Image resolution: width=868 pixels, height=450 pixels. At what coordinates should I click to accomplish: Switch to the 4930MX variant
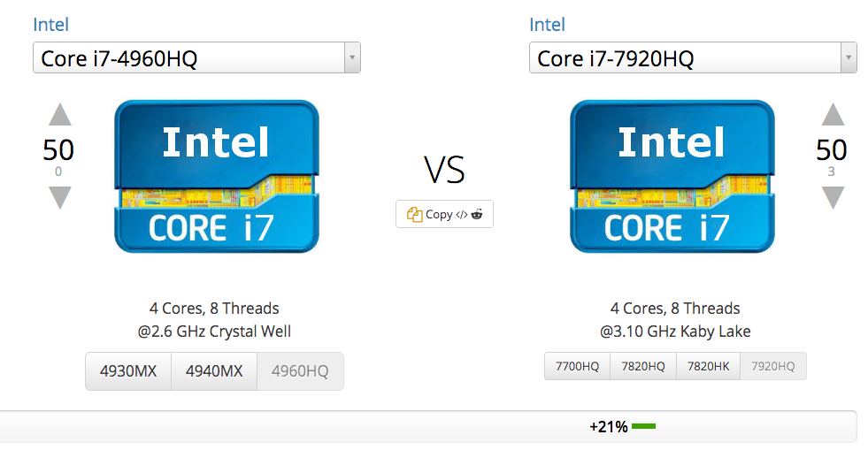(x=128, y=371)
